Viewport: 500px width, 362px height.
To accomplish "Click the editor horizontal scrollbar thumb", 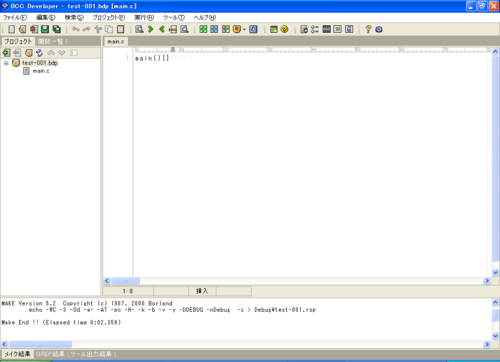I will point(125,281).
